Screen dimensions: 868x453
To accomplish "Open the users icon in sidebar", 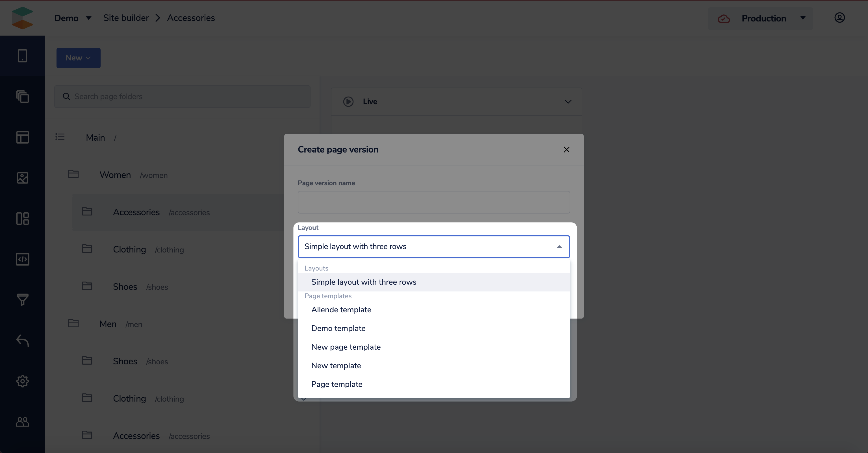I will tap(22, 422).
